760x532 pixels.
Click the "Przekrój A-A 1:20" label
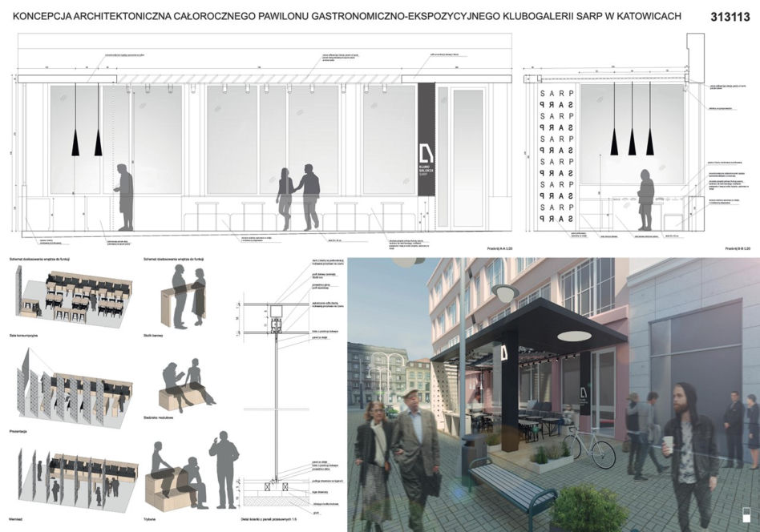coord(499,248)
